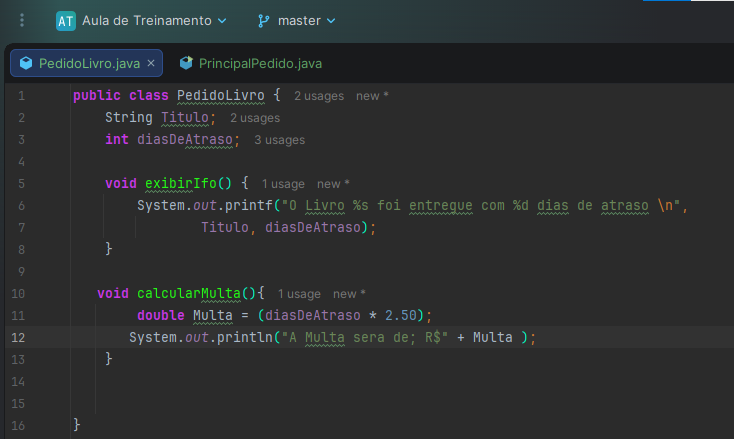
Task: Click the PedidoLivro.java class file icon
Action: pos(26,63)
